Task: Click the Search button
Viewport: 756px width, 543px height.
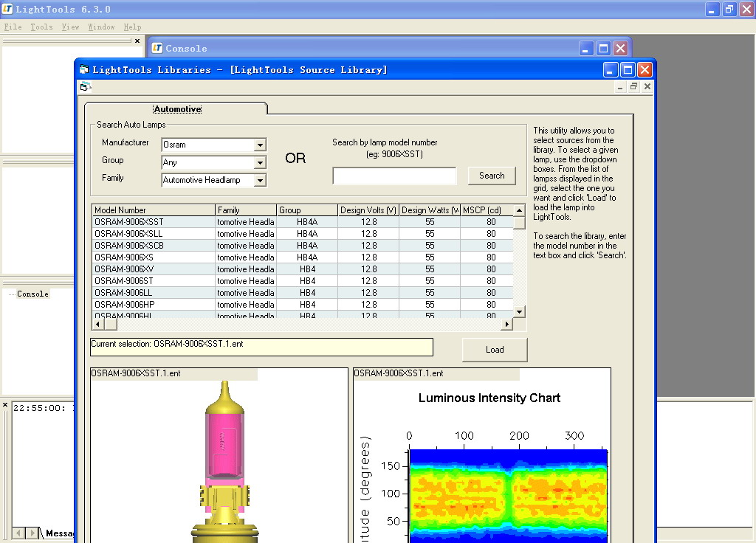Action: [492, 176]
